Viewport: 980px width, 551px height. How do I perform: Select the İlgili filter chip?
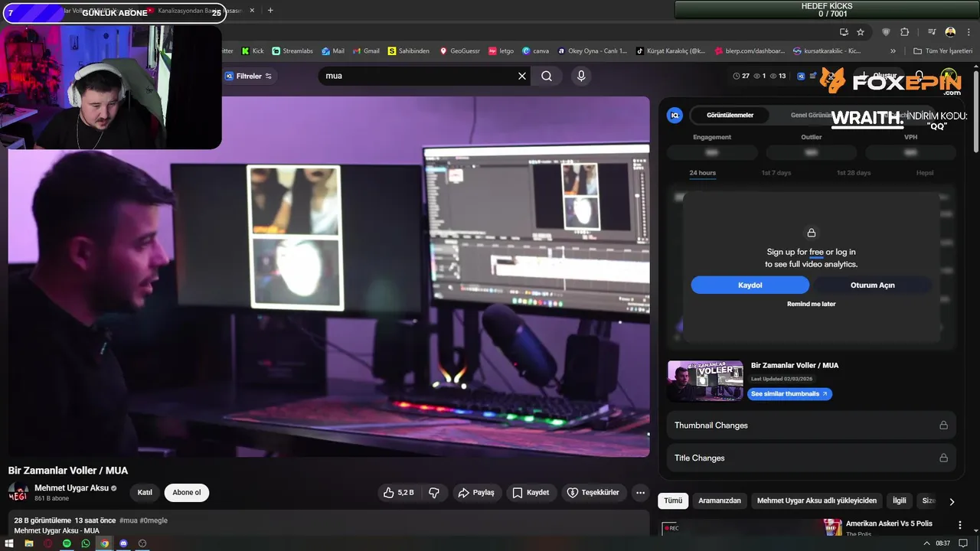point(899,500)
